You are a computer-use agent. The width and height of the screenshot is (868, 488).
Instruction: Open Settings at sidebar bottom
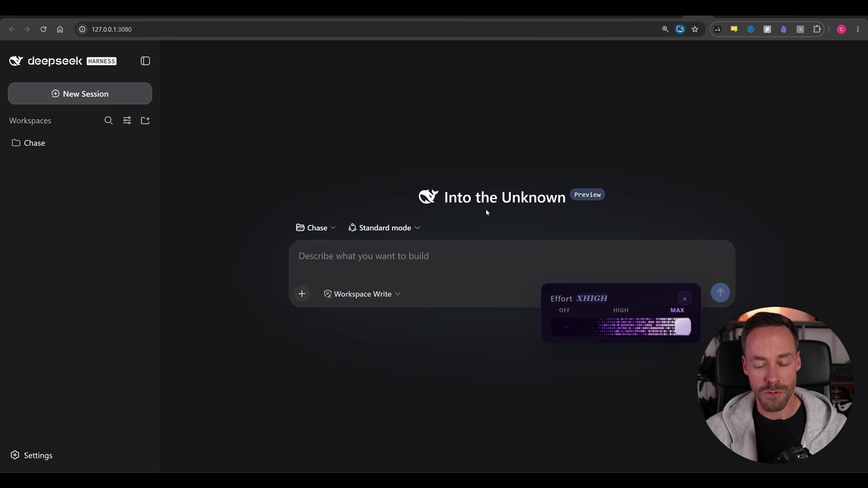[32, 455]
